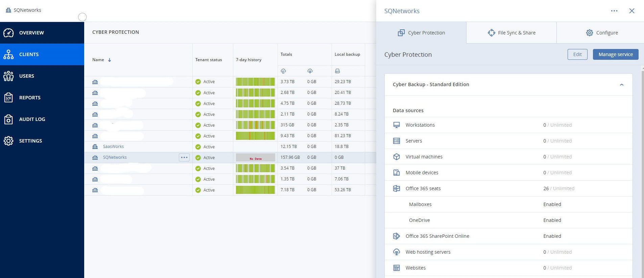Click the Workstations monitor icon

[397, 125]
